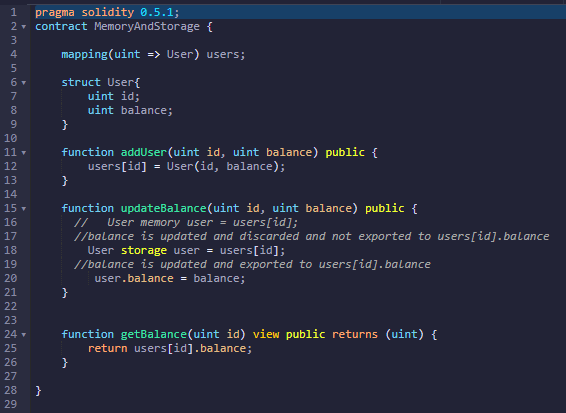Viewport: 566px width, 413px height.
Task: Select line number 12 in gutter
Action: (x=10, y=166)
